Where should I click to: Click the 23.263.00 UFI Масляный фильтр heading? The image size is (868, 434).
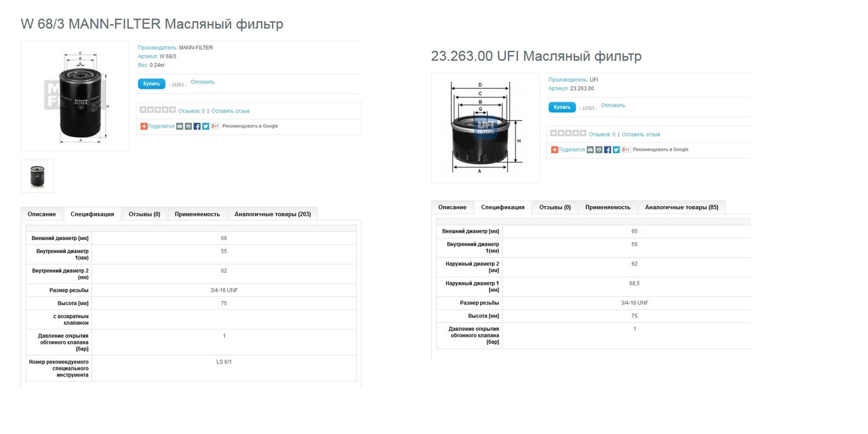(x=536, y=56)
